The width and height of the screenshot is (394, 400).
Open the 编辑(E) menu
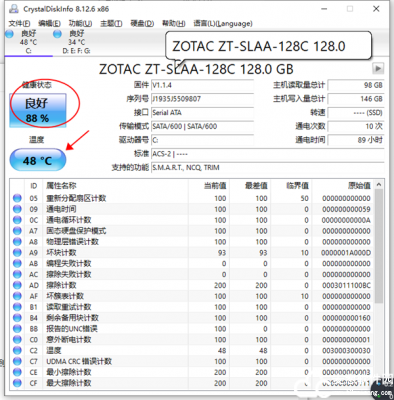point(49,23)
